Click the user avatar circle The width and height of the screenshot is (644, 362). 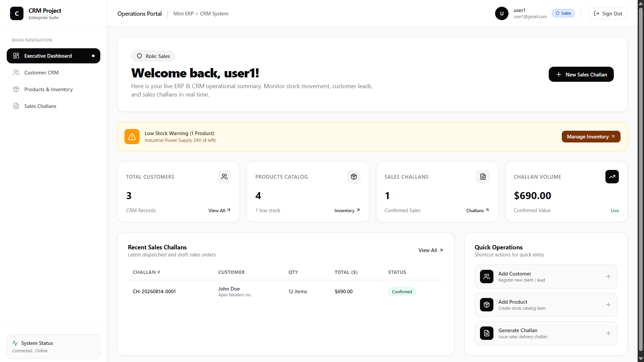(502, 13)
